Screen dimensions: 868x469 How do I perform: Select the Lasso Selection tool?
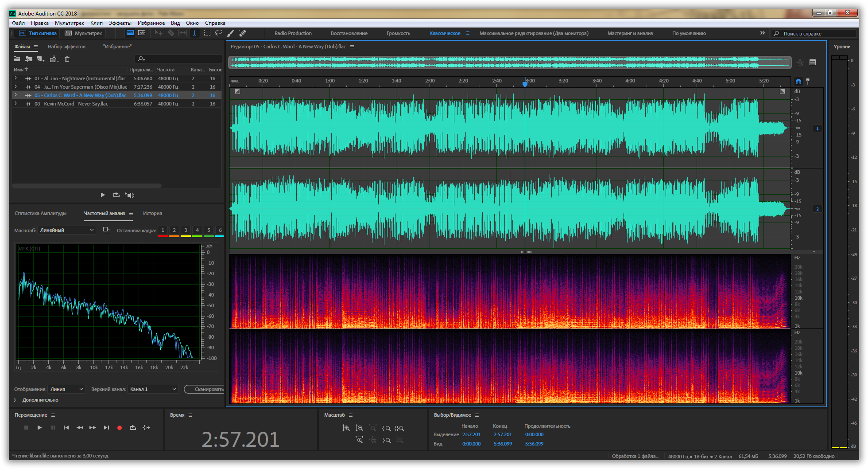pyautogui.click(x=219, y=33)
